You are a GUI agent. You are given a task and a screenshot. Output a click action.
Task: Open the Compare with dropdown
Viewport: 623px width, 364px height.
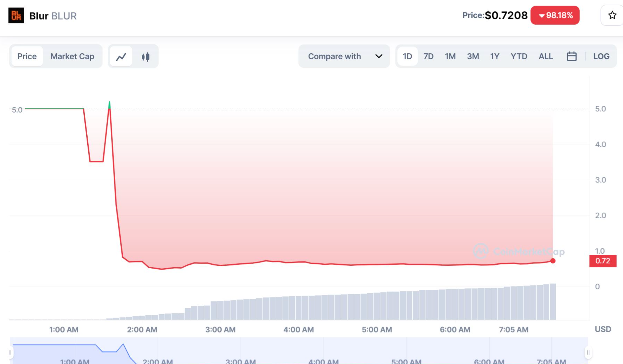pyautogui.click(x=344, y=56)
